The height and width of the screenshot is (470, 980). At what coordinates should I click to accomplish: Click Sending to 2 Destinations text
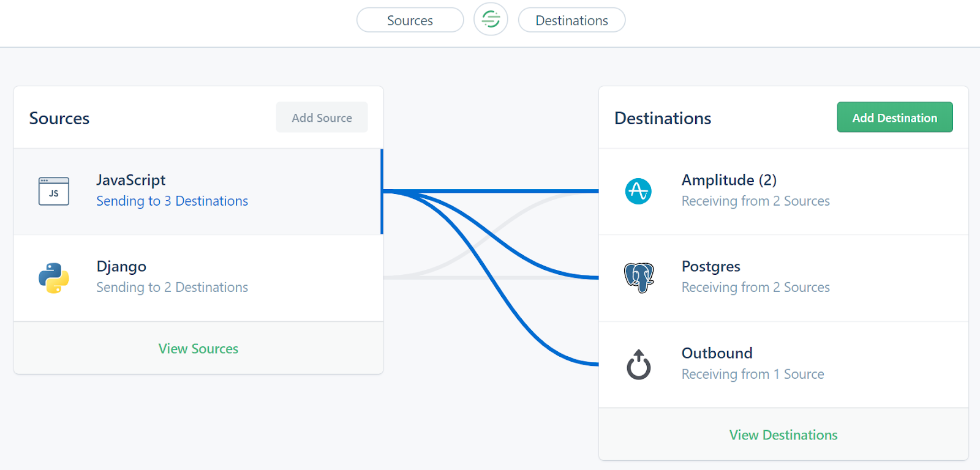click(172, 288)
